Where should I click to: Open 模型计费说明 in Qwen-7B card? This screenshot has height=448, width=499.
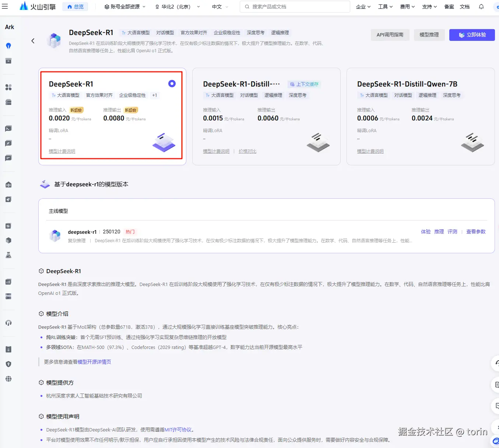click(370, 151)
